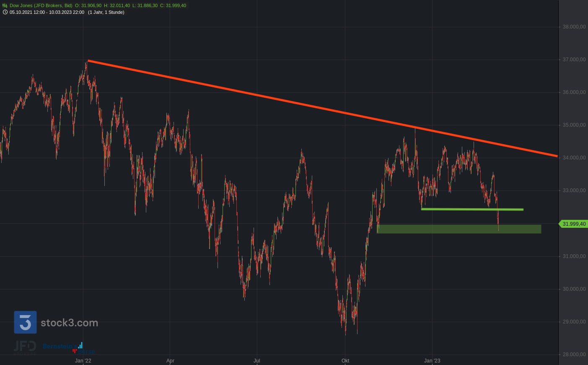Click the JFD Brokers logo
Image resolution: width=588 pixels, height=365 pixels.
pyautogui.click(x=25, y=347)
